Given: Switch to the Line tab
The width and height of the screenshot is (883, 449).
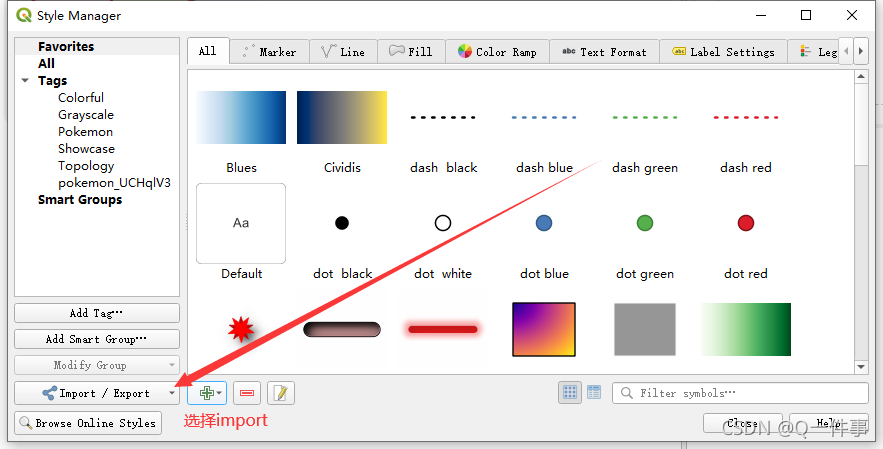Looking at the screenshot, I should coord(344,52).
